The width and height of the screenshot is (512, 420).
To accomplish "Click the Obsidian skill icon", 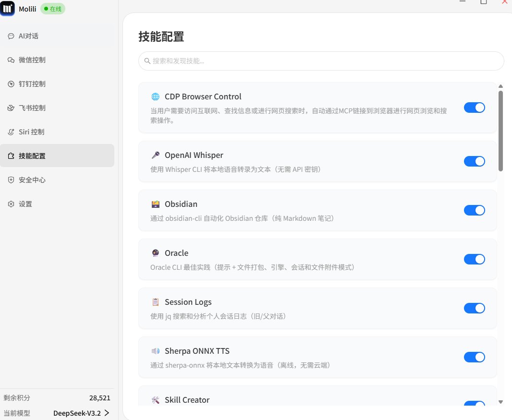I will [155, 204].
